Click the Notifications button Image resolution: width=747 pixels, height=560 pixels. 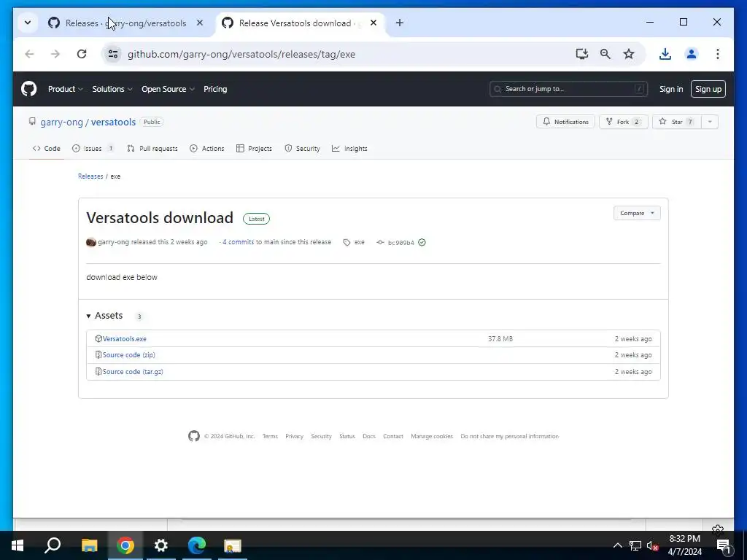coord(565,122)
